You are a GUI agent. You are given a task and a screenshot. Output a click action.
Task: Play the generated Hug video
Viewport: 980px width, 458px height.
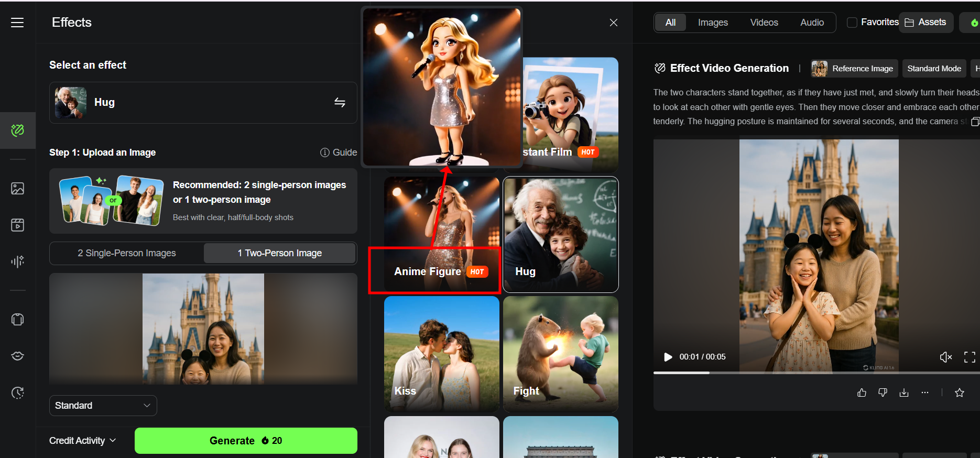tap(668, 357)
